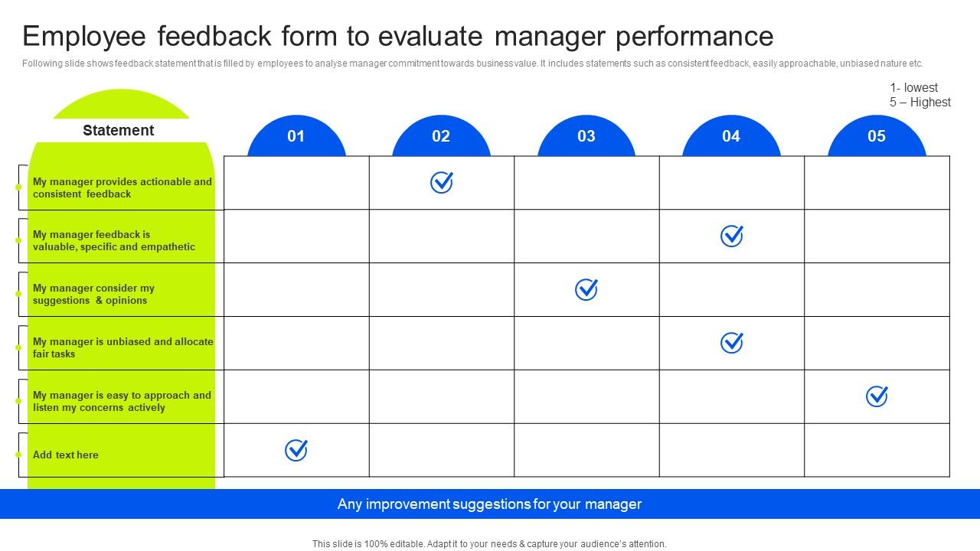
Task: Click empty cell under 05 for actionable feedback
Action: point(877,183)
